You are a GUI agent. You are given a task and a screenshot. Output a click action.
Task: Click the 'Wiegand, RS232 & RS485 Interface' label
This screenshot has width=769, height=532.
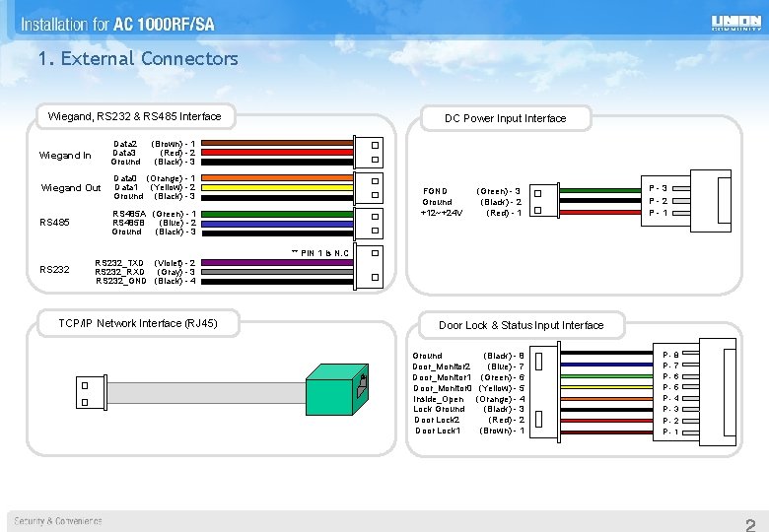[134, 116]
